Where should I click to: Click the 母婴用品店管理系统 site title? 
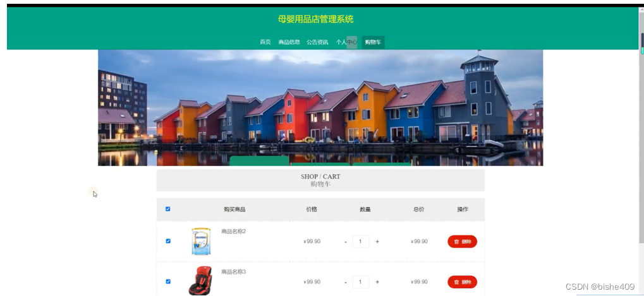[315, 20]
